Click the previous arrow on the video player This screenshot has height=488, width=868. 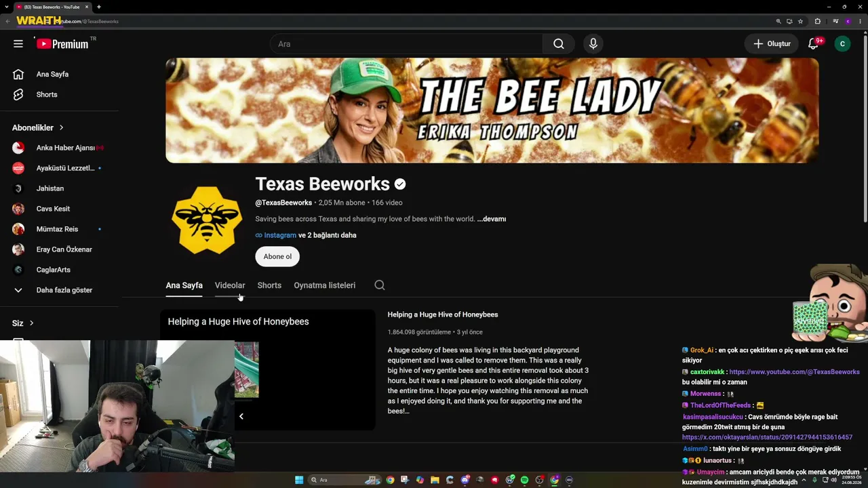click(241, 416)
